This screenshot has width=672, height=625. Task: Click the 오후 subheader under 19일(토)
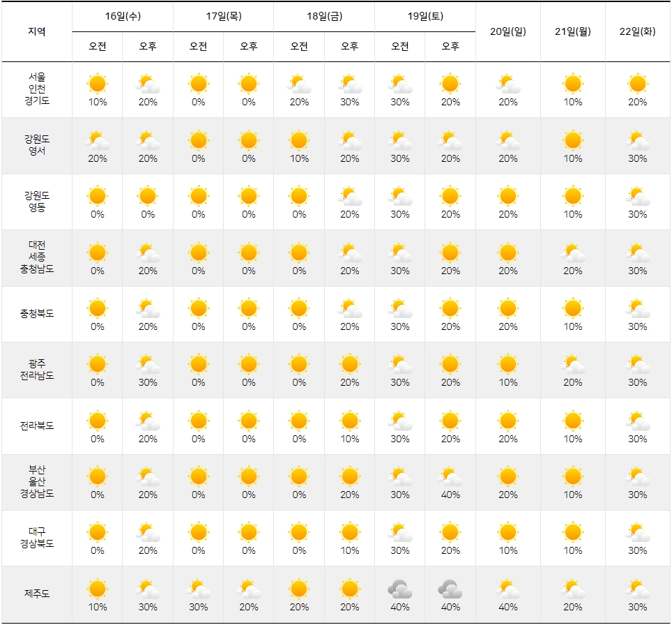tap(450, 46)
